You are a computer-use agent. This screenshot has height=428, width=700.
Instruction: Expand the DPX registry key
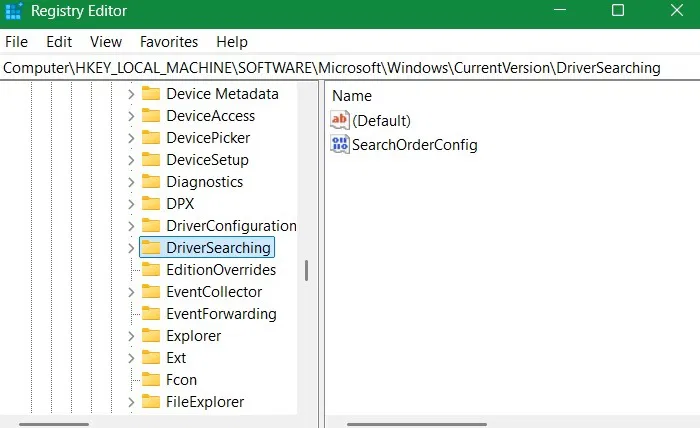point(131,204)
